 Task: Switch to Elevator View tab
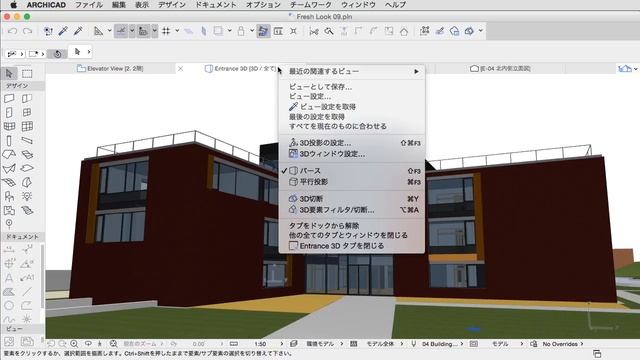[x=110, y=69]
